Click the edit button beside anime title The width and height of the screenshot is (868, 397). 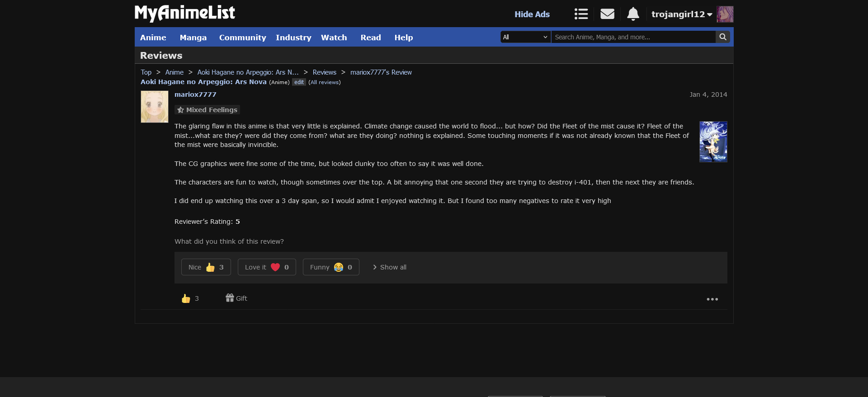click(x=299, y=82)
